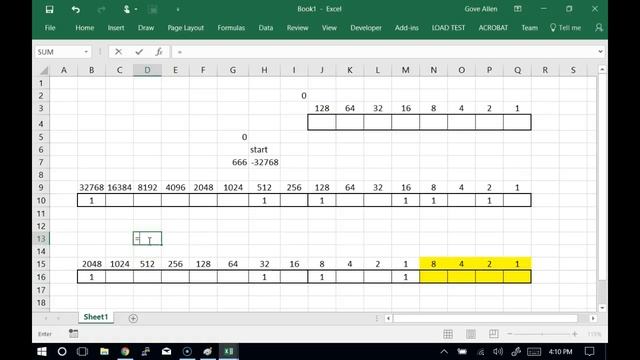Screen dimensions: 640x360
Task: Click the empty yellow cell Q16
Action: coord(517,277)
